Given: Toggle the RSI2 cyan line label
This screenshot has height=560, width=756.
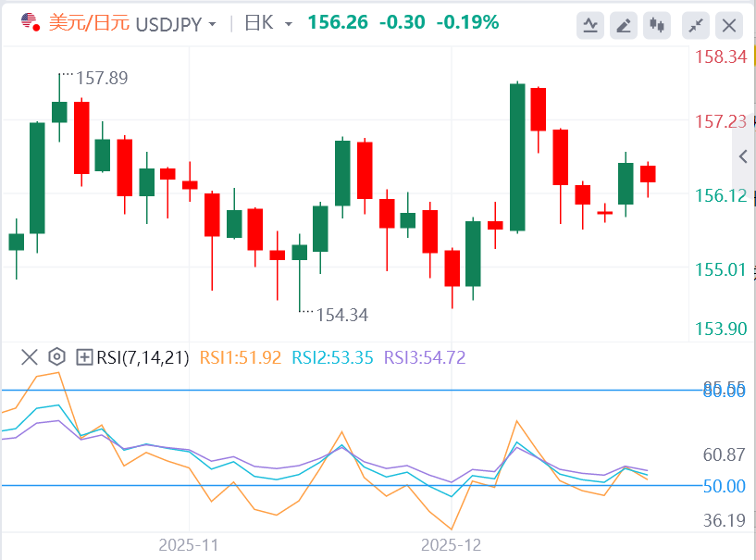Looking at the screenshot, I should point(332,357).
